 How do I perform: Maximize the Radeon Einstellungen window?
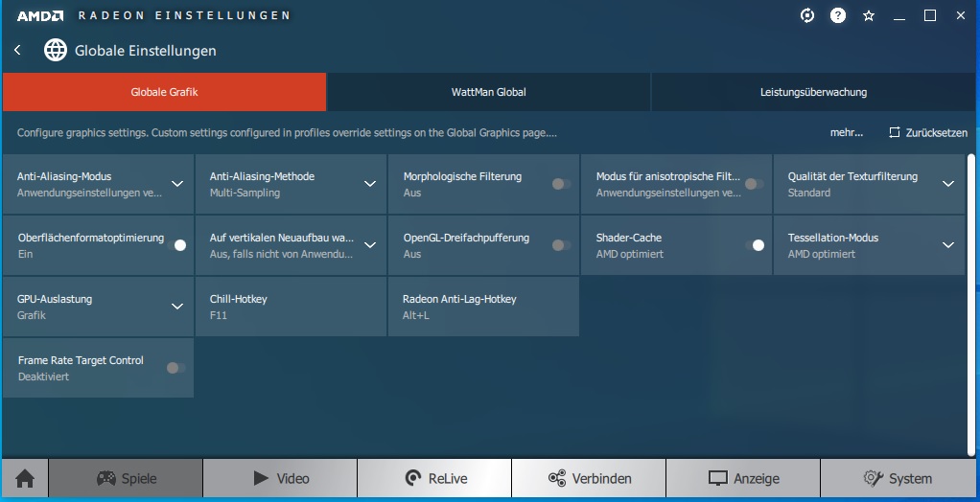pos(930,15)
